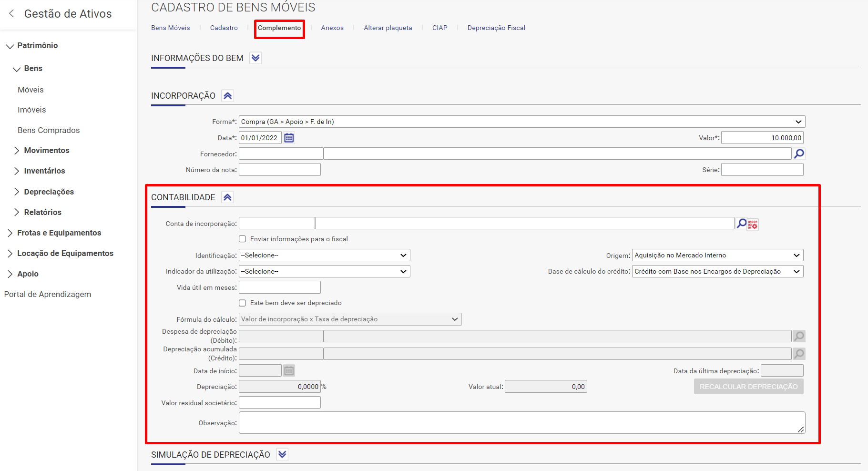Open the Anexos tab

tap(332, 28)
